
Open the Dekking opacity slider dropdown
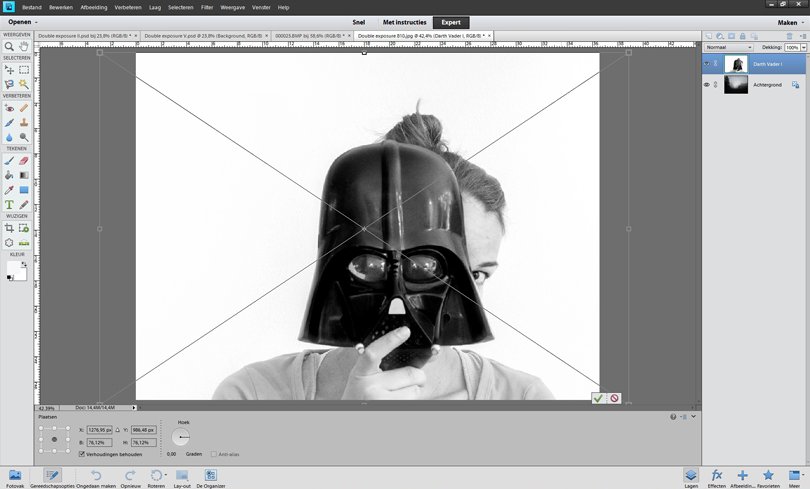tap(804, 48)
